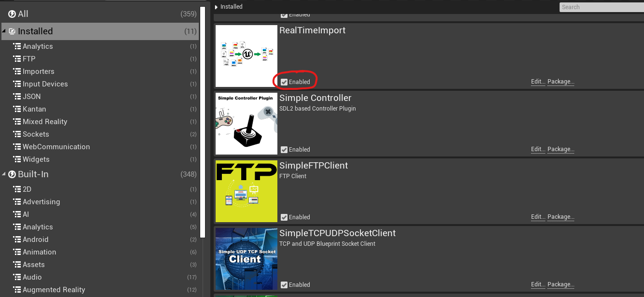Image resolution: width=644 pixels, height=297 pixels.
Task: Click the Built-In category icon
Action: click(12, 174)
